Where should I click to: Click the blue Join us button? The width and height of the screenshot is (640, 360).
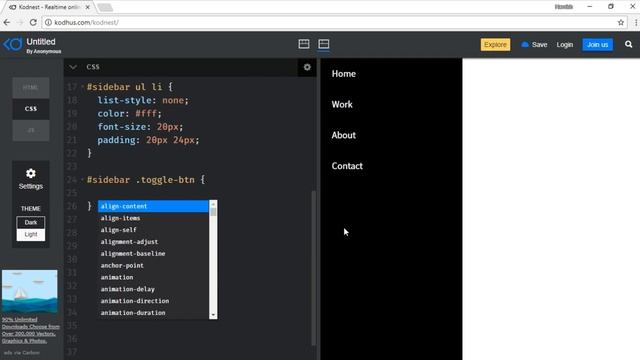coord(598,44)
